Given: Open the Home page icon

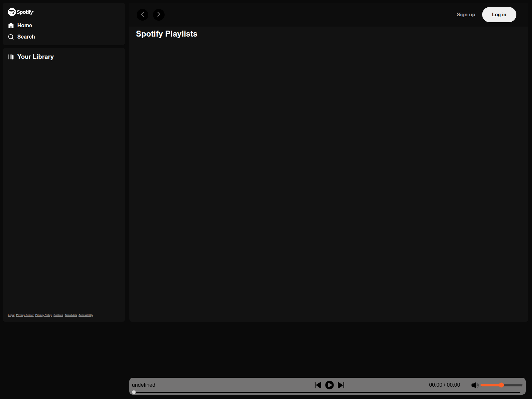Looking at the screenshot, I should pos(11,26).
